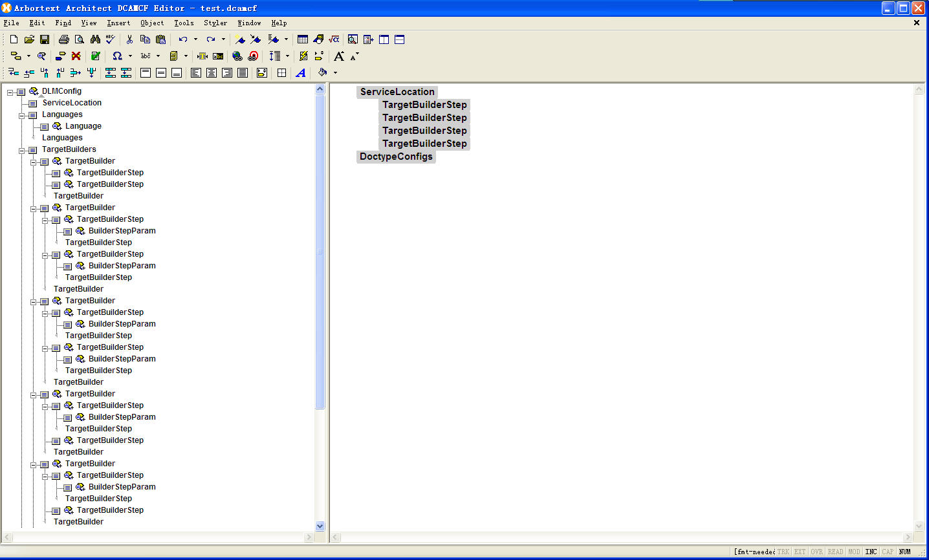929x560 pixels.
Task: Click the green checkmark icon
Action: (x=96, y=56)
